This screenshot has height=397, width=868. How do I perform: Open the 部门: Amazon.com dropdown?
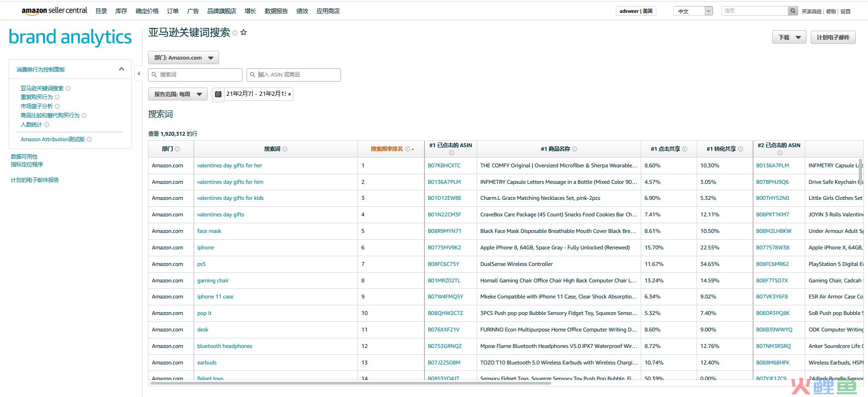click(x=183, y=58)
